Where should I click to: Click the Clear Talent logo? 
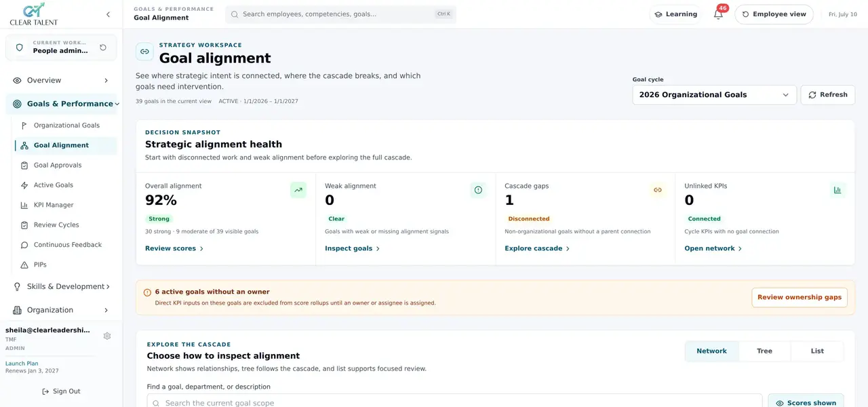pos(33,14)
